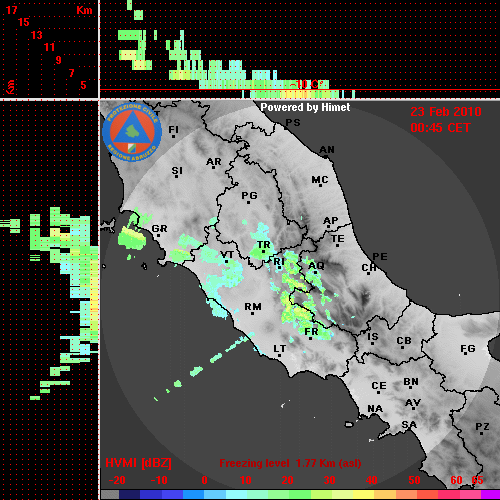Click the FI city label on the map

[173, 129]
